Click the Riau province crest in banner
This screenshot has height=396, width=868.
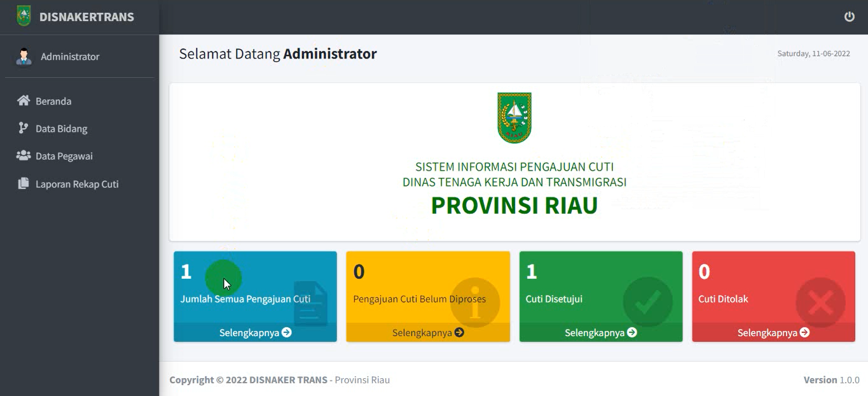click(x=514, y=118)
